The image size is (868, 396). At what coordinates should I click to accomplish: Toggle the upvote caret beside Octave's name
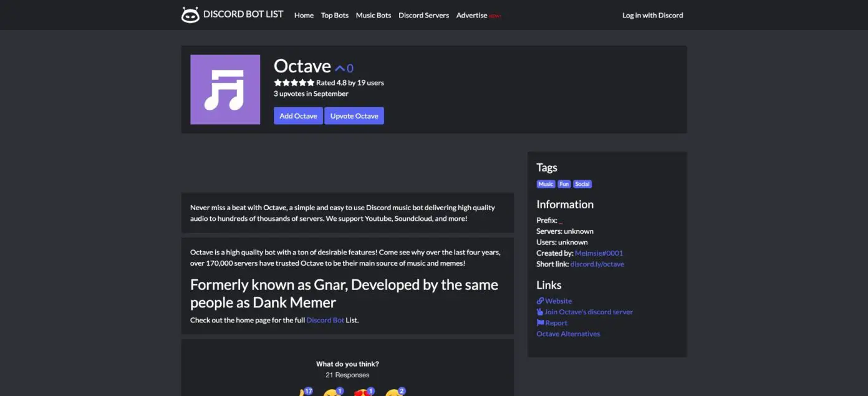(x=340, y=67)
